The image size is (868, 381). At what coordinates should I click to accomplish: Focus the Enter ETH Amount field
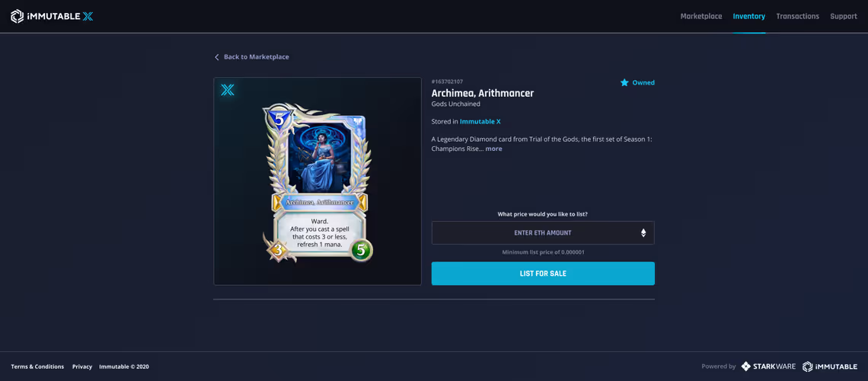[543, 232]
